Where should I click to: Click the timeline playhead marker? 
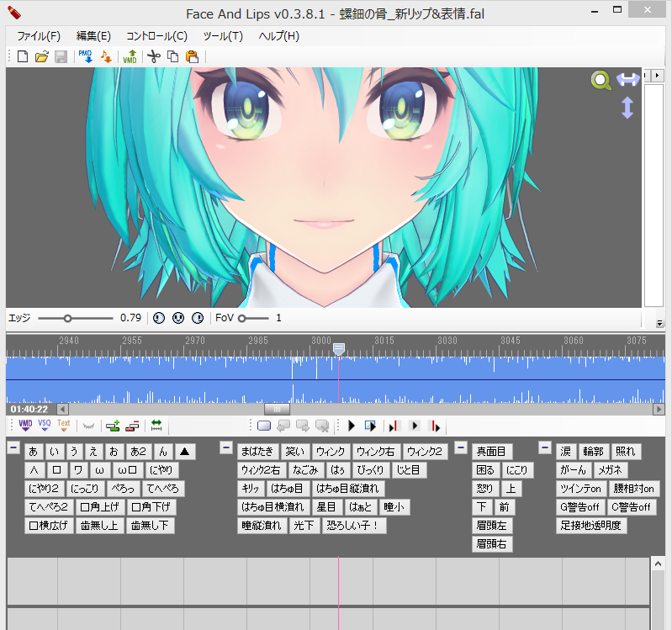click(339, 349)
